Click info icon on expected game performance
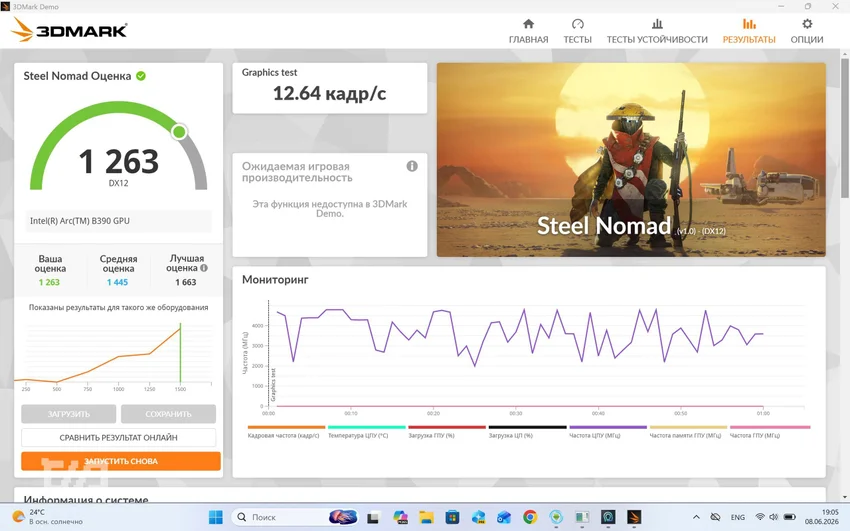The height and width of the screenshot is (531, 850). click(412, 166)
